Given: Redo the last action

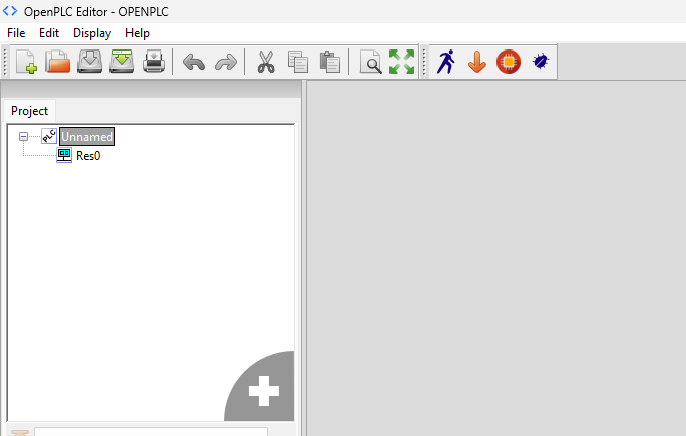Looking at the screenshot, I should pyautogui.click(x=226, y=62).
